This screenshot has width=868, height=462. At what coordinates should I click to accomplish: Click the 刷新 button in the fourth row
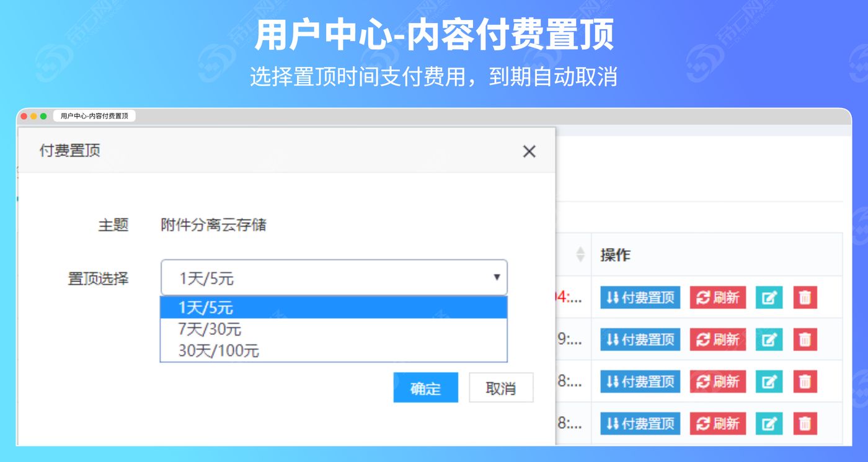[x=717, y=424]
